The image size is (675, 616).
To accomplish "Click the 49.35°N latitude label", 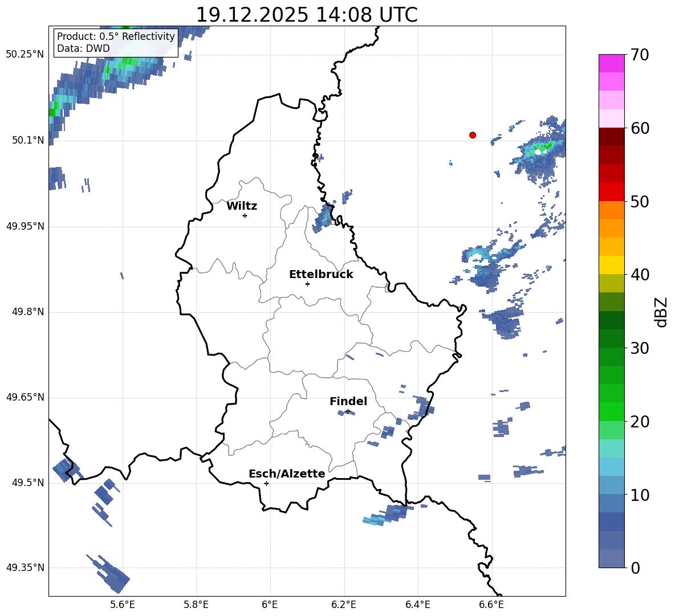I will pyautogui.click(x=25, y=568).
